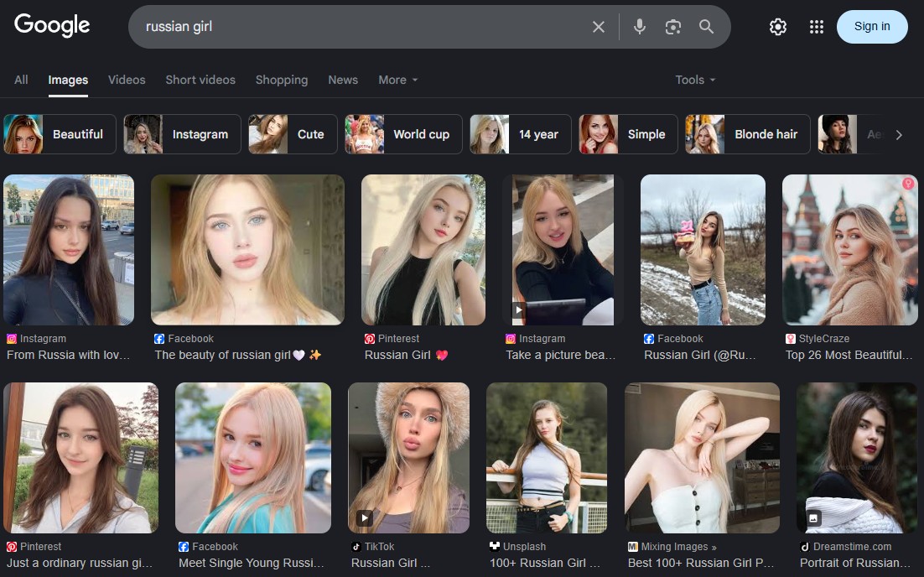Viewport: 924px width, 577px height.
Task: Click the Unsplash source icon
Action: 495,546
